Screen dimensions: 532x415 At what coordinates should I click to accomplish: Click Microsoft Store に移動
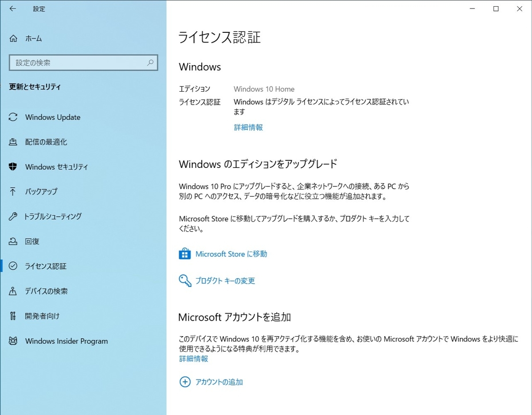[231, 253]
